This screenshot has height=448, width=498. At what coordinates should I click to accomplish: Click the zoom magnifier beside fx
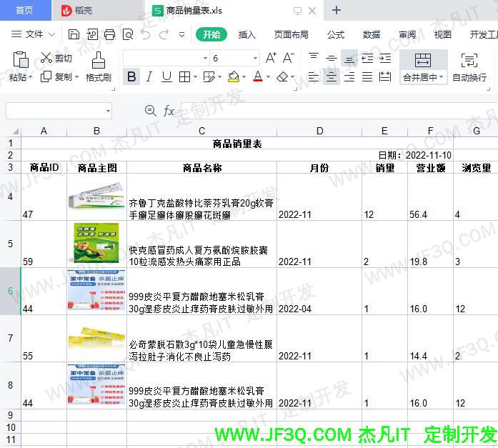pos(150,111)
